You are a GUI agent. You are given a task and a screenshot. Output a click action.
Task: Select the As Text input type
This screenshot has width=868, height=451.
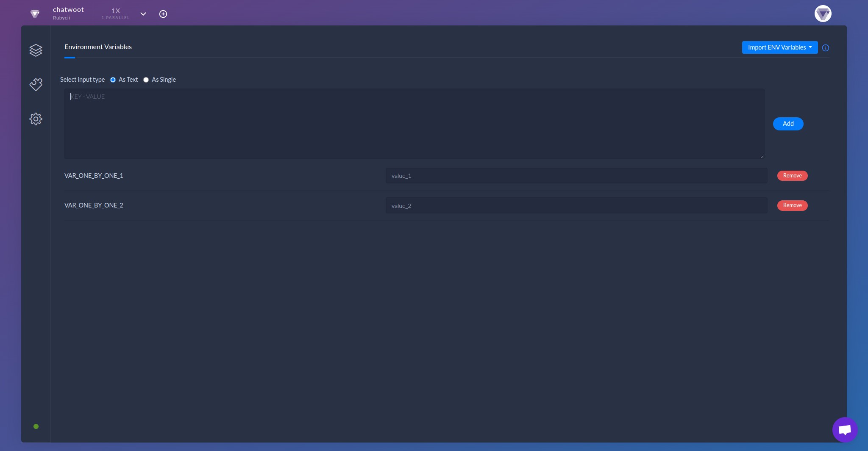tap(113, 80)
